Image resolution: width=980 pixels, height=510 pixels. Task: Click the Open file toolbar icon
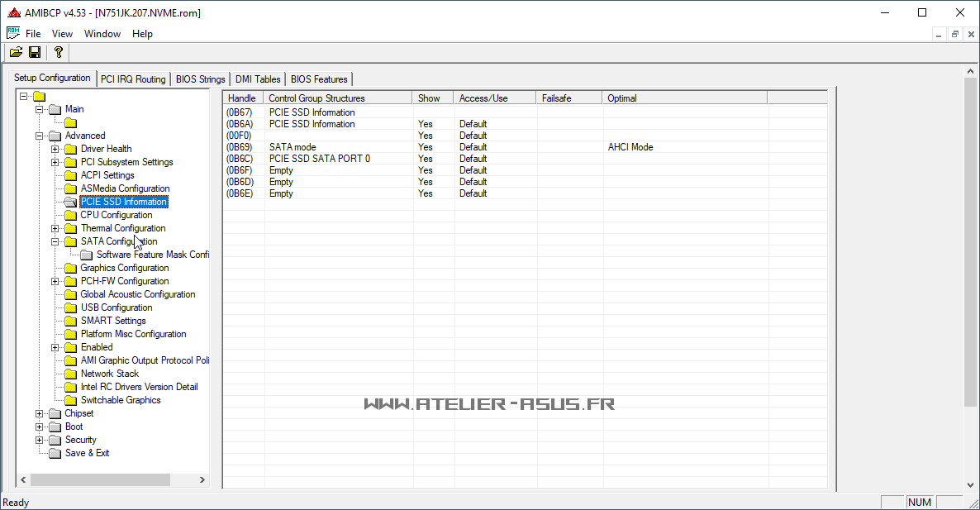[x=16, y=52]
